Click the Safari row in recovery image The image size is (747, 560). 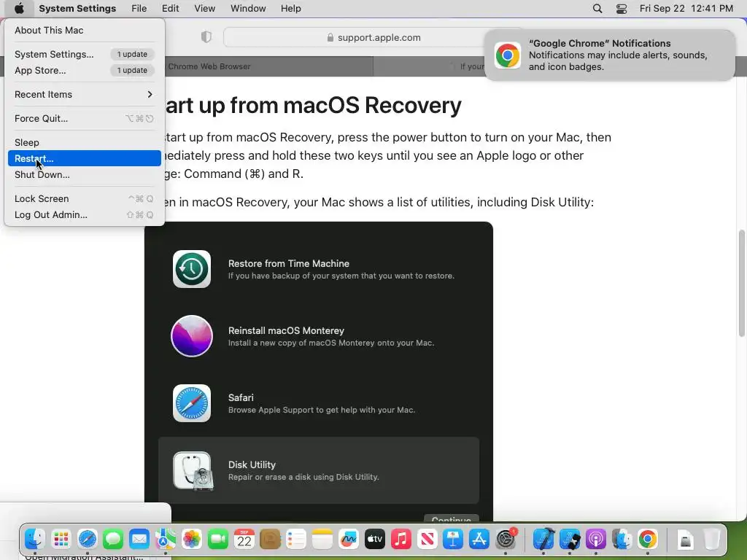[319, 403]
